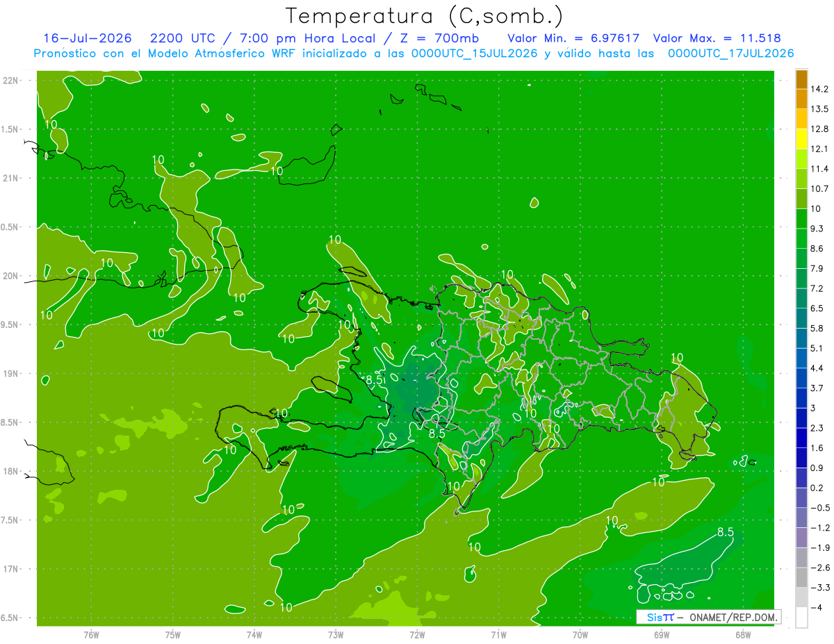This screenshot has width=834, height=644.
Task: Click the 9.5N latitude axis label
Action: point(10,324)
